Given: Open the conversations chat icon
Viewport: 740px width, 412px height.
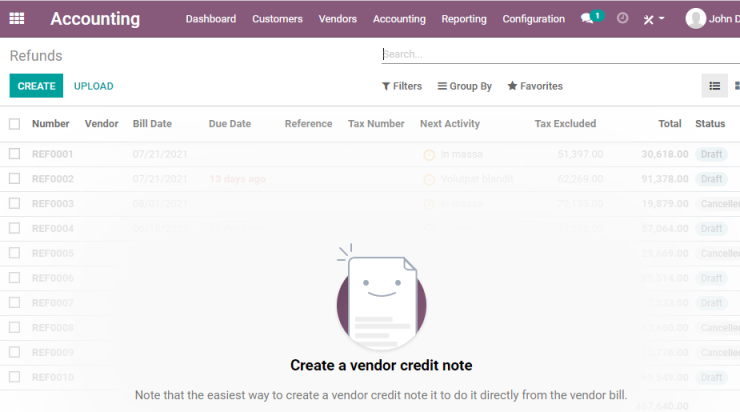Looking at the screenshot, I should click(587, 19).
